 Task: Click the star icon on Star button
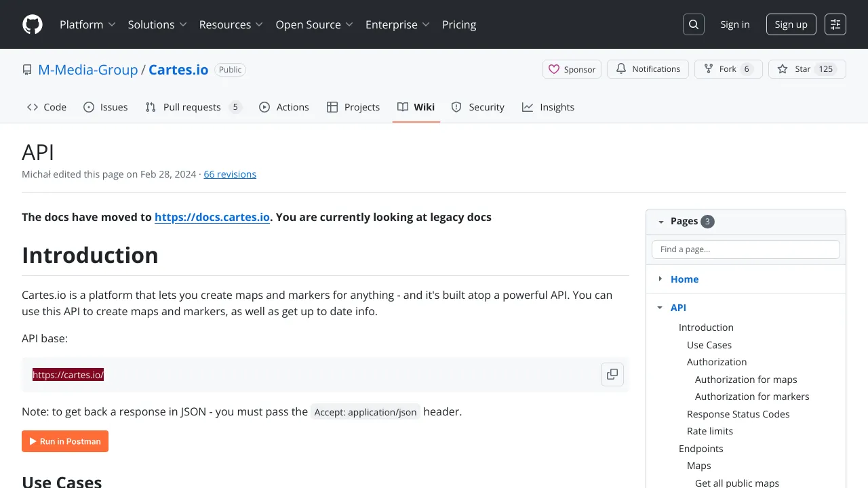pos(783,69)
